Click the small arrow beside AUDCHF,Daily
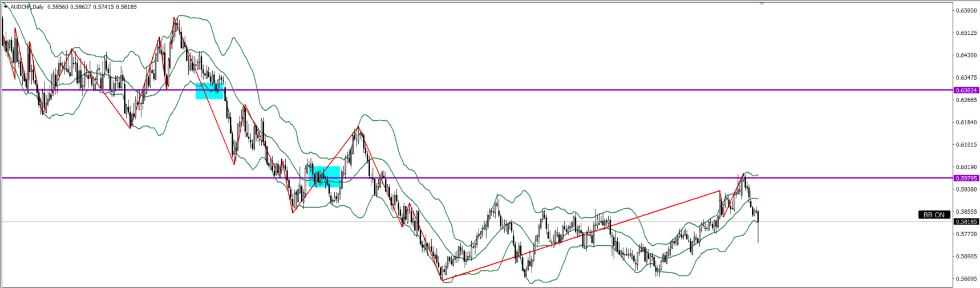Image resolution: width=980 pixels, height=288 pixels. tap(5, 7)
